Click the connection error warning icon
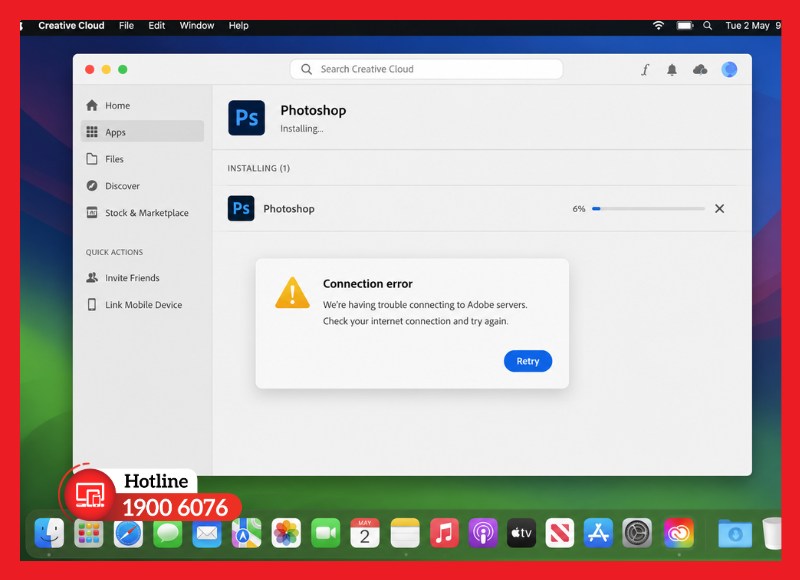The image size is (800, 580). (x=292, y=294)
